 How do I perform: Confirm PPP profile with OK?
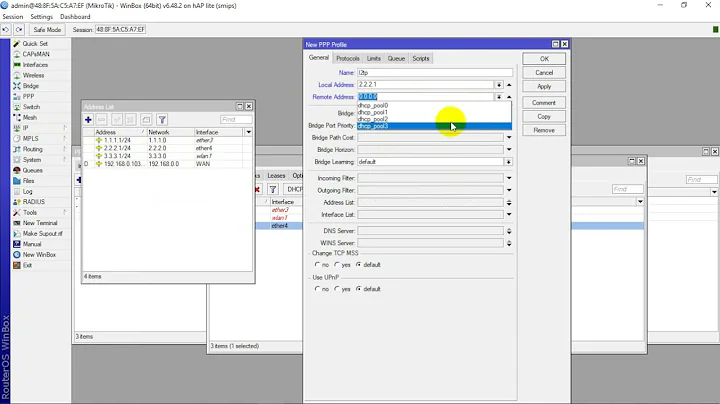[544, 59]
